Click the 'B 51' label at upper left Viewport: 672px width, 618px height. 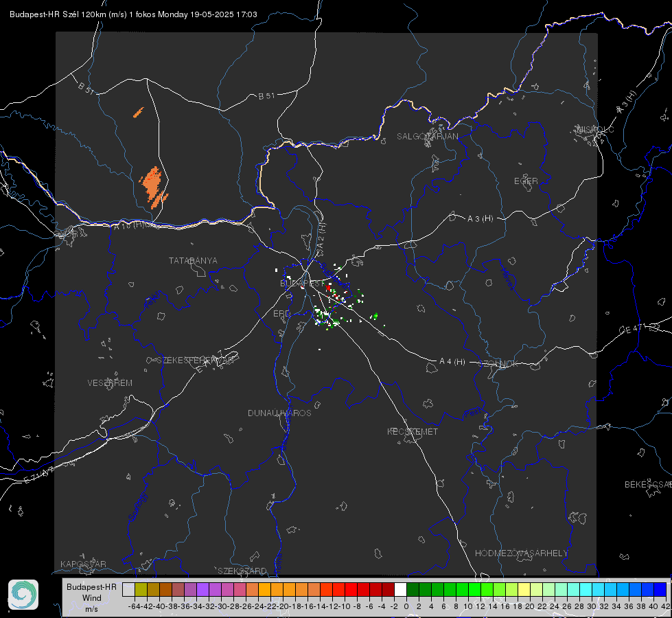tap(86, 88)
